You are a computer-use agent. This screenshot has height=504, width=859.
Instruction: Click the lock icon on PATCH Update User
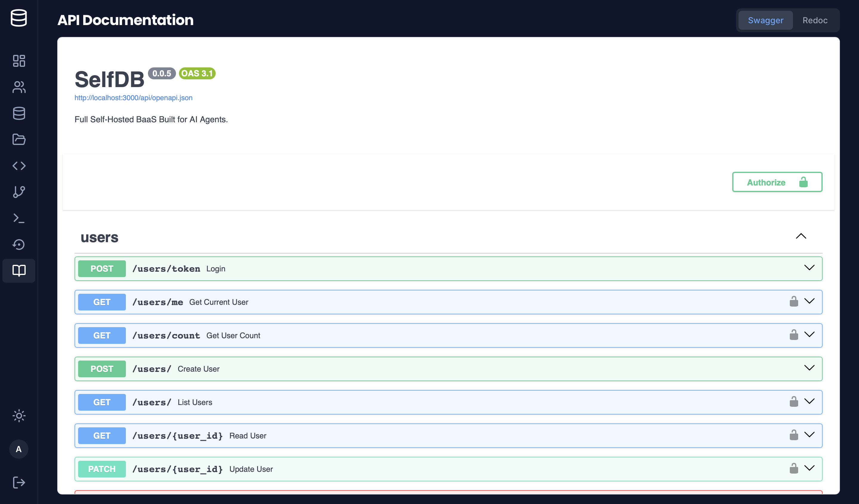(794, 468)
